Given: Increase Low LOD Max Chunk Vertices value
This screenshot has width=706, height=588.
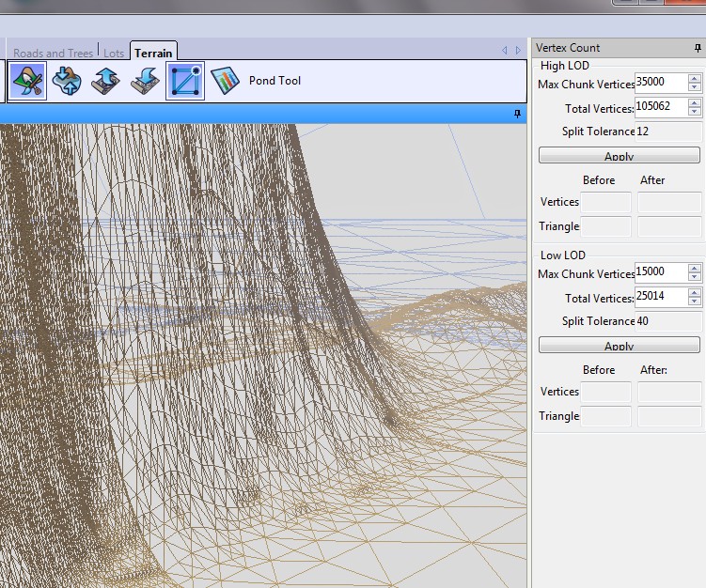Looking at the screenshot, I should tap(695, 269).
